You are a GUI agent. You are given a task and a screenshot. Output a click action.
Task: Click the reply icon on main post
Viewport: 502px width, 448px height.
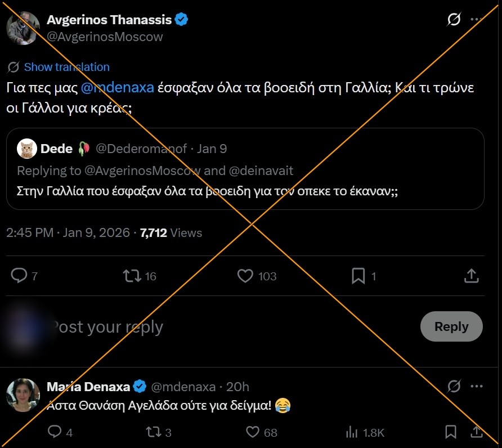tap(20, 275)
